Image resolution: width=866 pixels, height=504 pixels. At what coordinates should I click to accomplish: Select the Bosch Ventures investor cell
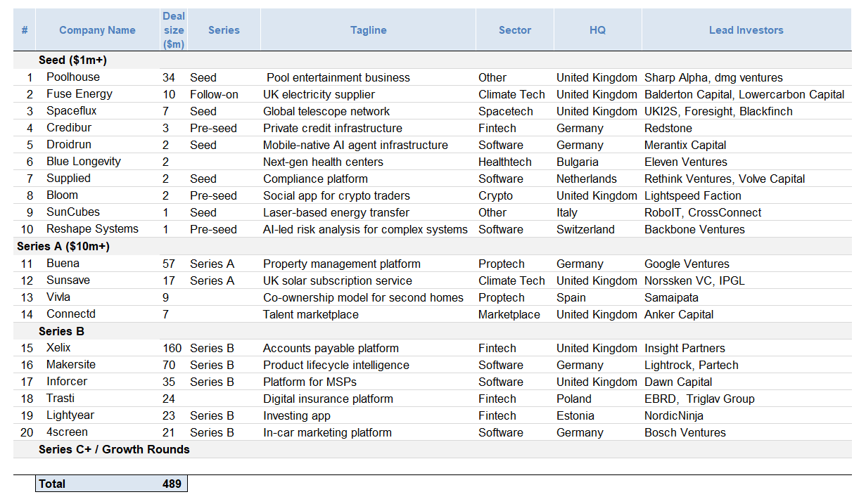[x=685, y=432]
